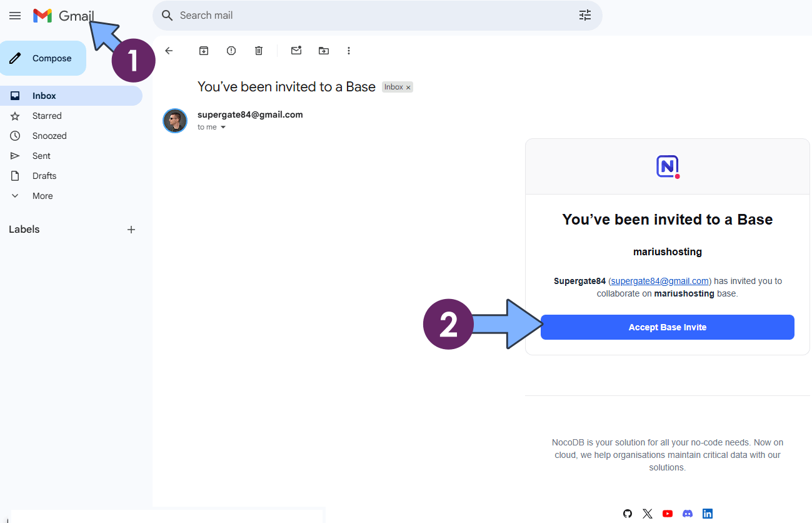Open the main menu hamburger icon

(x=15, y=16)
